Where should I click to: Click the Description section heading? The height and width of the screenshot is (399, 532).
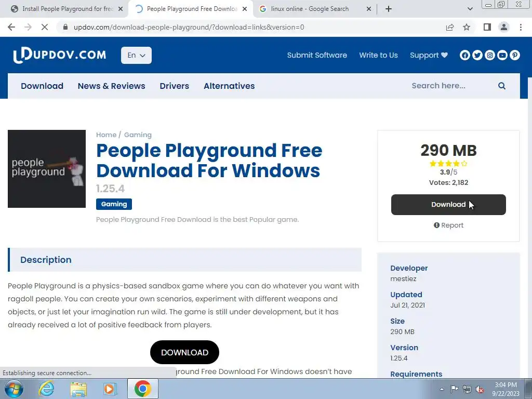click(46, 260)
